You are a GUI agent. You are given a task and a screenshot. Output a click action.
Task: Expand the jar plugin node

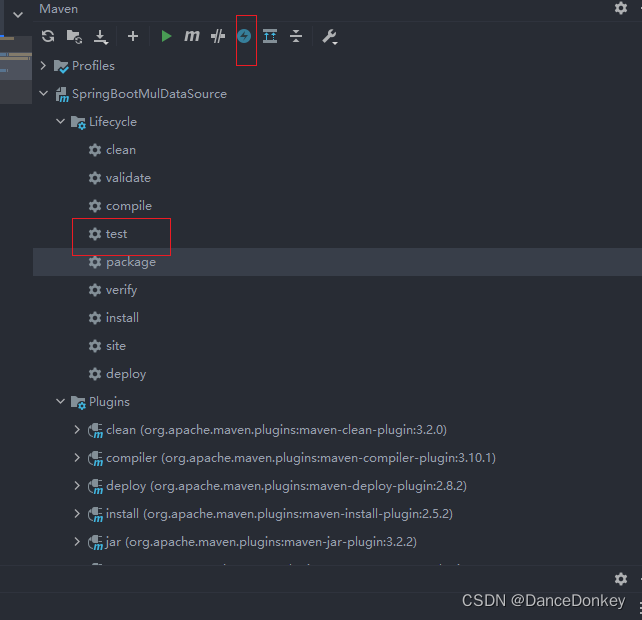pyautogui.click(x=77, y=541)
